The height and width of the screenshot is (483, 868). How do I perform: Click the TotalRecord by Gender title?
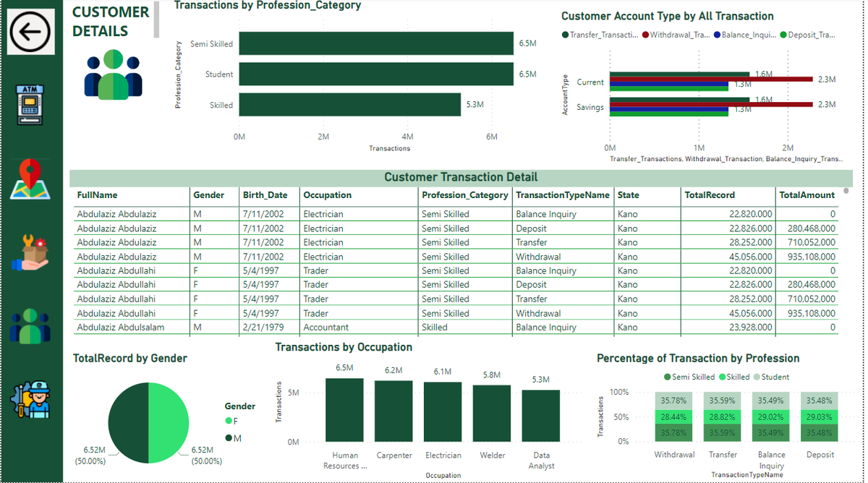click(130, 358)
